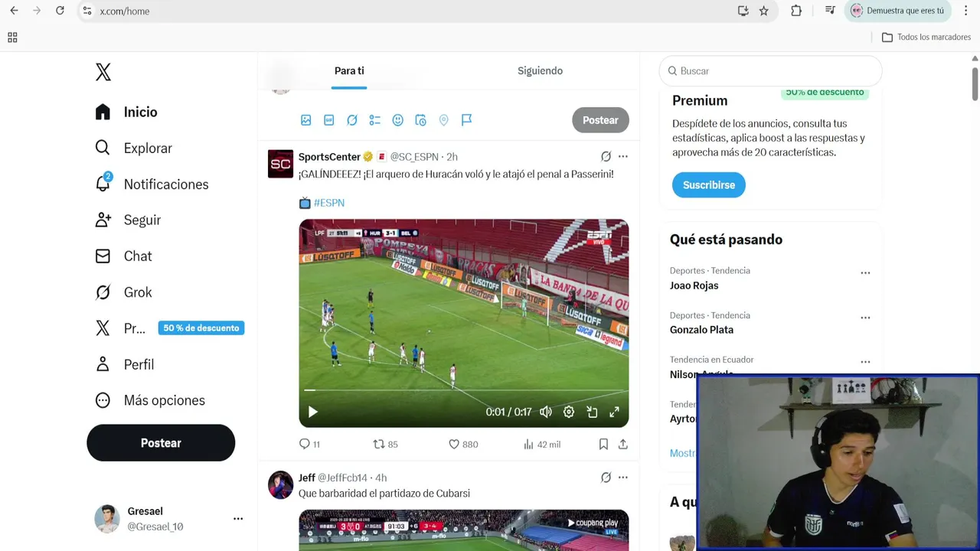This screenshot has height=551, width=980.
Task: Click the video progress bar
Action: pyautogui.click(x=463, y=390)
